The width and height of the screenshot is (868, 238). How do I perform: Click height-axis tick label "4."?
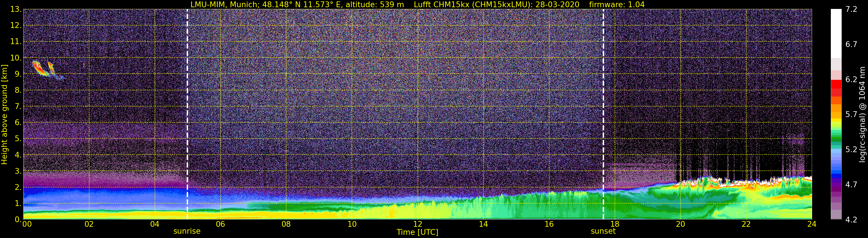tap(18, 155)
